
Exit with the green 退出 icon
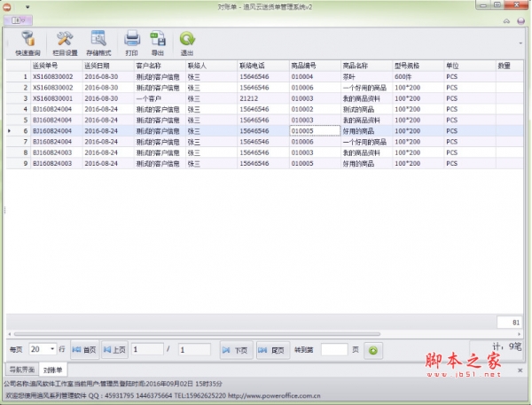[x=187, y=43]
